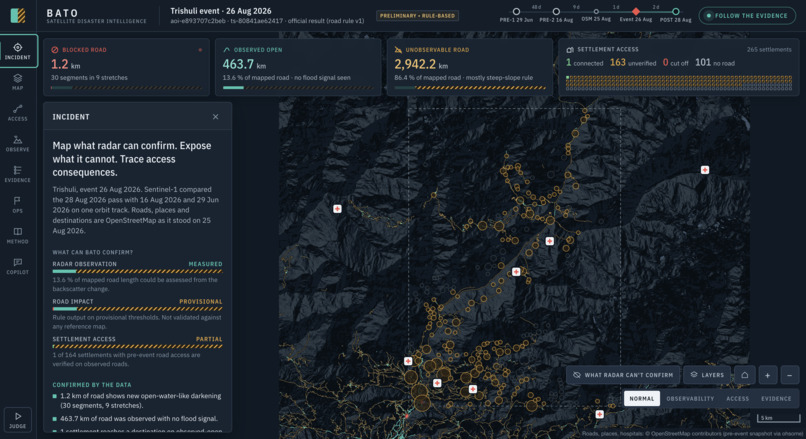806x439 pixels.
Task: Start Judge mode from sidebar bottom
Action: click(x=18, y=419)
